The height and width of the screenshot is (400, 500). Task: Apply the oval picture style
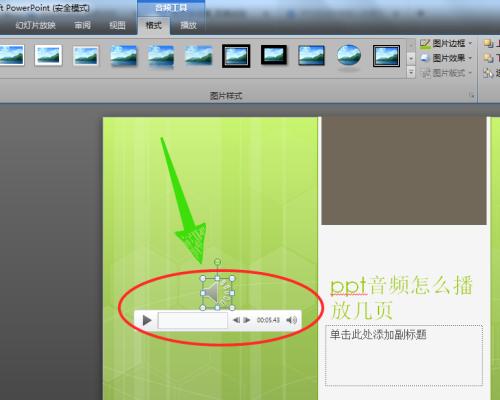click(349, 56)
